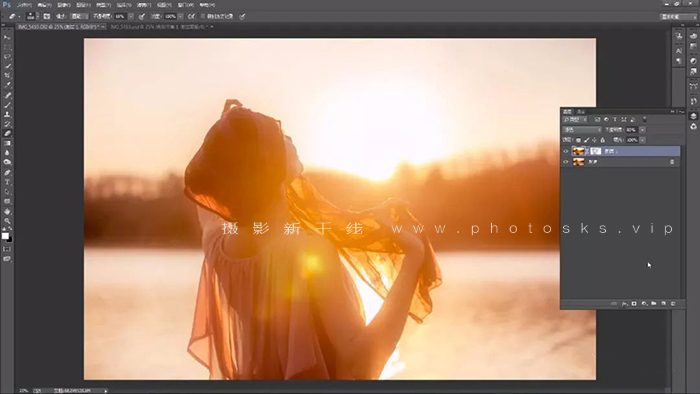The width and height of the screenshot is (700, 394).
Task: Click the status bar info arrow
Action: coord(106,391)
